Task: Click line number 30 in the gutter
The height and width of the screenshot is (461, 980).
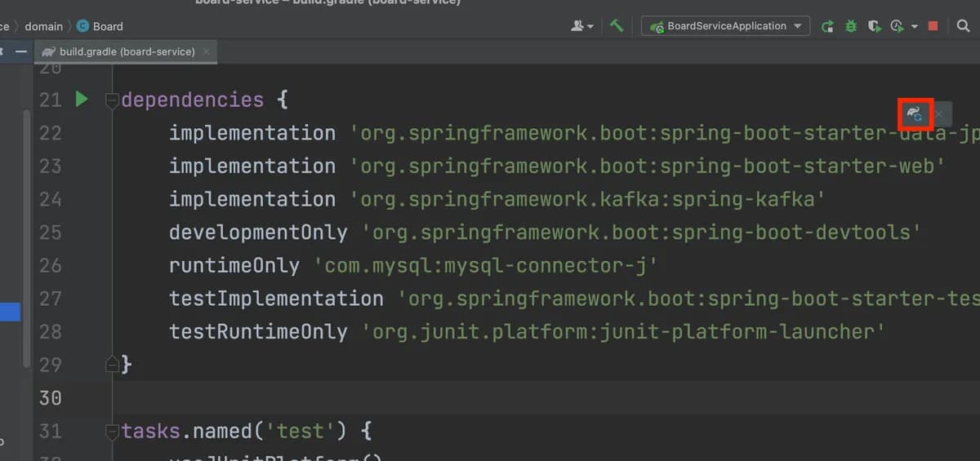Action: 50,397
